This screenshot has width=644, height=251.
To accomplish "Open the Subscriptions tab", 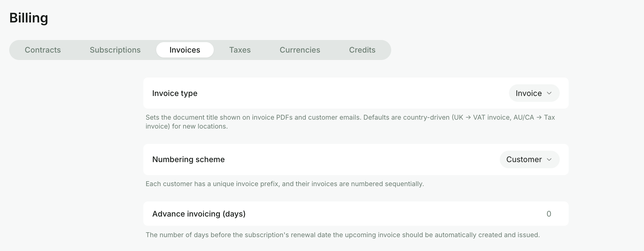I will point(115,50).
